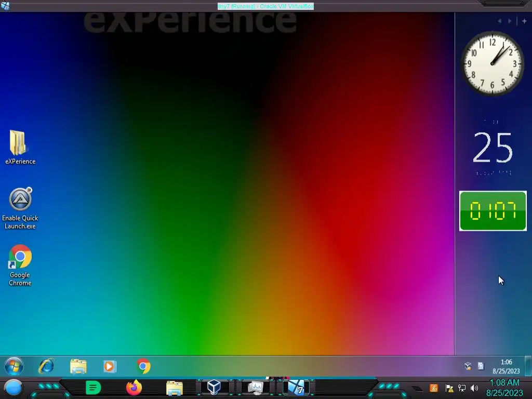Select Enable Quick Launch.exe desktop icon
532x399 pixels.
[x=20, y=208]
